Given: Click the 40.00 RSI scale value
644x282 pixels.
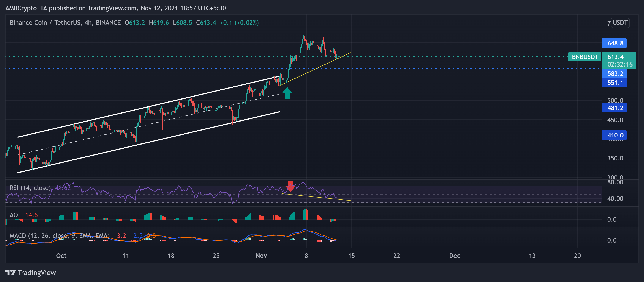Looking at the screenshot, I should [x=615, y=199].
